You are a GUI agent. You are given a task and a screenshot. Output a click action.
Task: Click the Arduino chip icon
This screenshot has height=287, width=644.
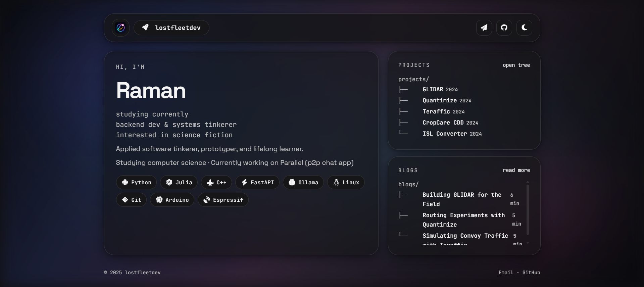[x=159, y=200]
